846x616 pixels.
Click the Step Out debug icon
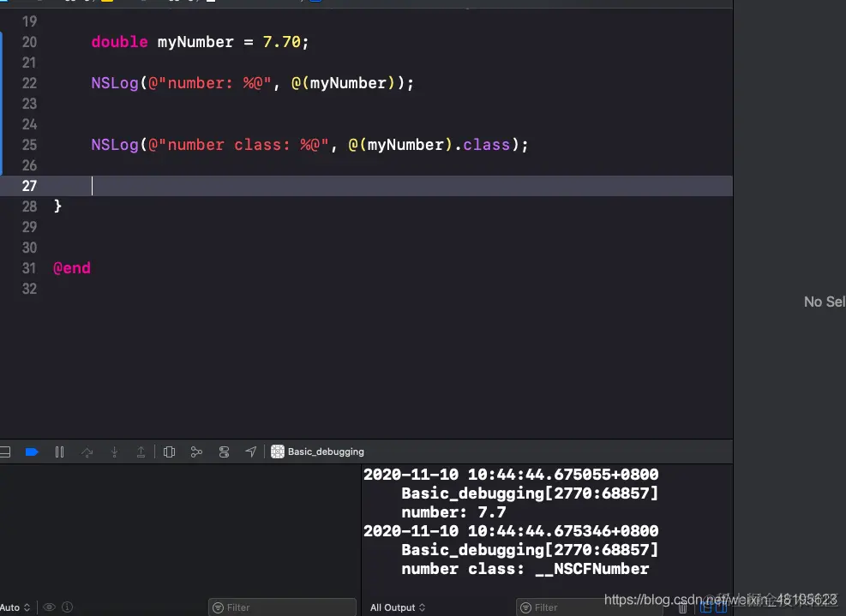[141, 452]
